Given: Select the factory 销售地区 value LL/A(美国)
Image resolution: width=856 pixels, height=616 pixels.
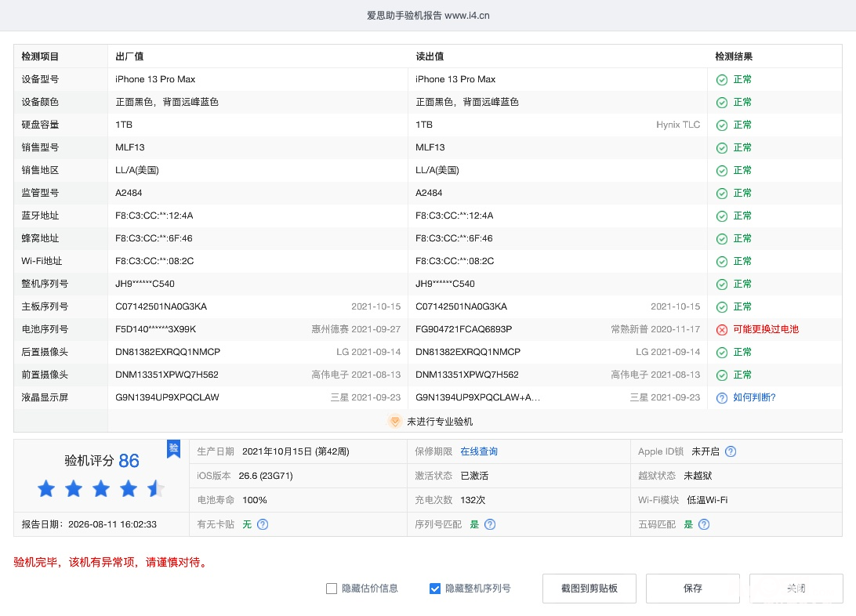Looking at the screenshot, I should click(x=137, y=170).
